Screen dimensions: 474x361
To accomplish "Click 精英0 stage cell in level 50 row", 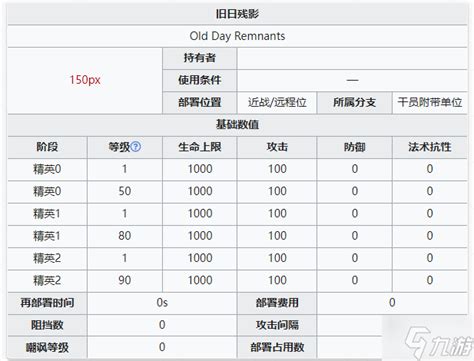I will [47, 191].
